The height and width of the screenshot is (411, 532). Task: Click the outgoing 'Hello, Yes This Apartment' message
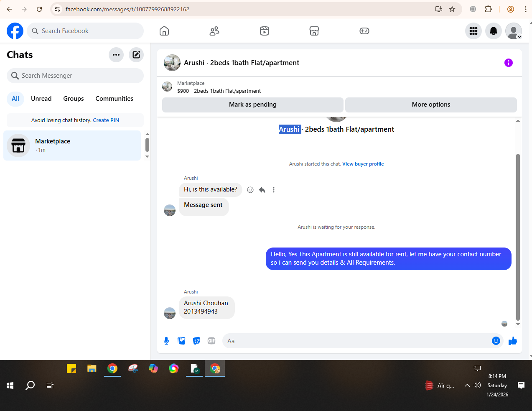click(x=389, y=258)
